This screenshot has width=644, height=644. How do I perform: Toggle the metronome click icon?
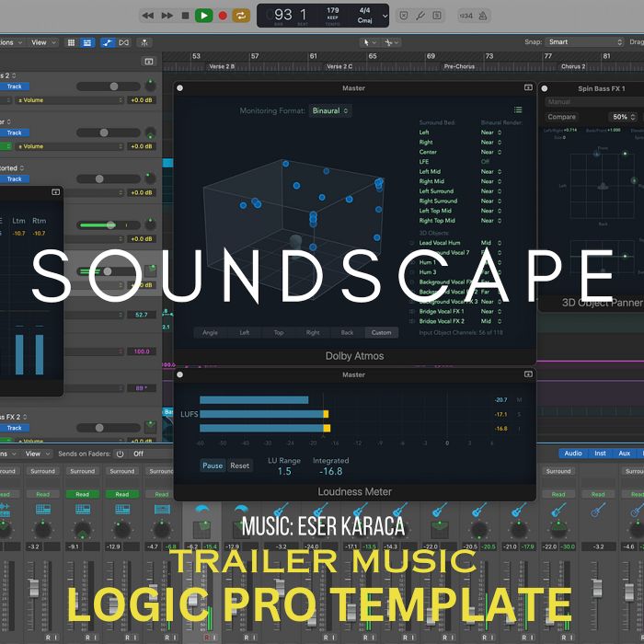coord(483,16)
